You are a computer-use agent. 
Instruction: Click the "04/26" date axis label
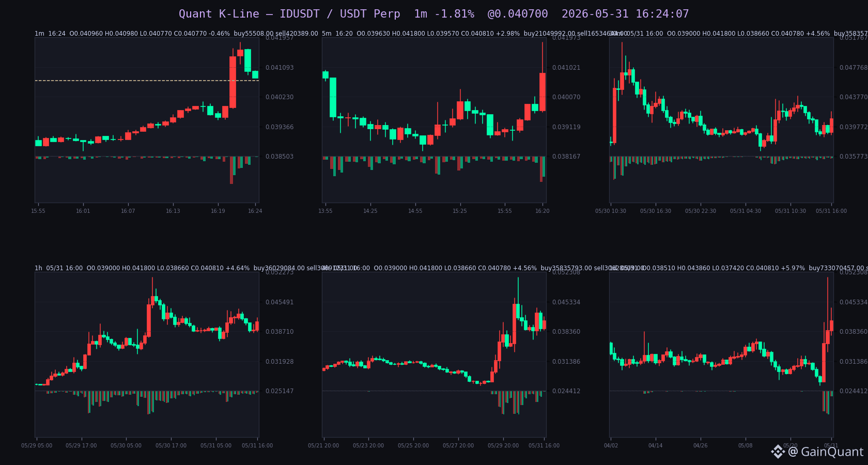(x=701, y=445)
